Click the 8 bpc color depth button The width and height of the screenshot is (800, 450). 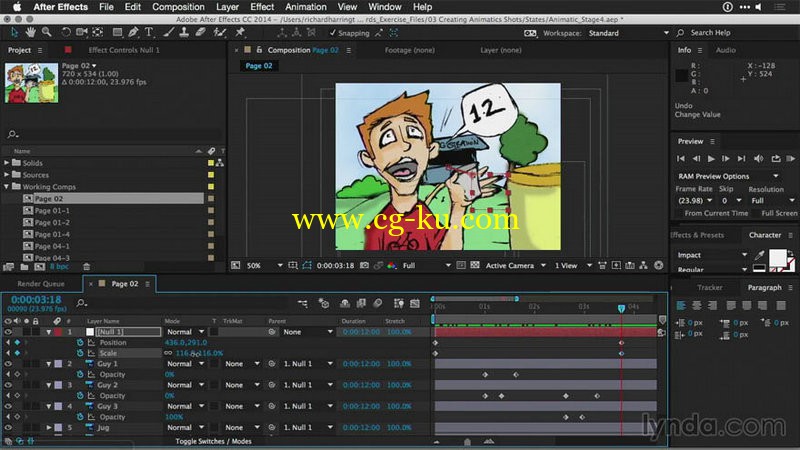[59, 266]
